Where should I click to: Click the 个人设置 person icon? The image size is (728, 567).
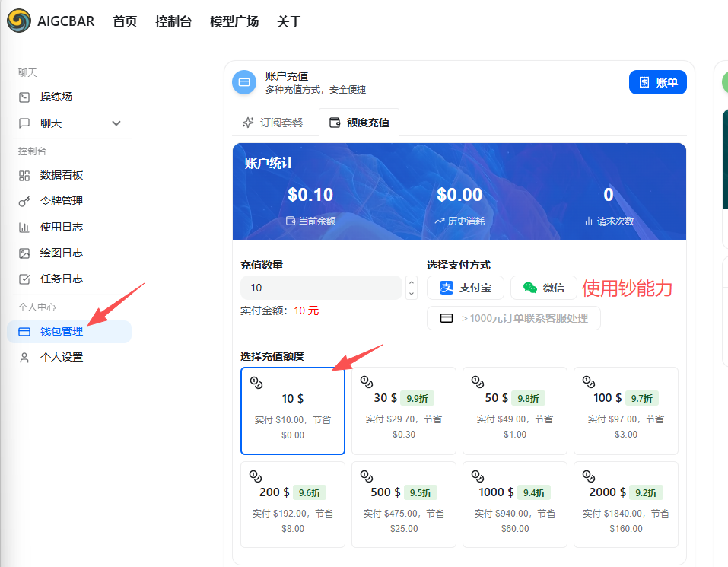[24, 358]
